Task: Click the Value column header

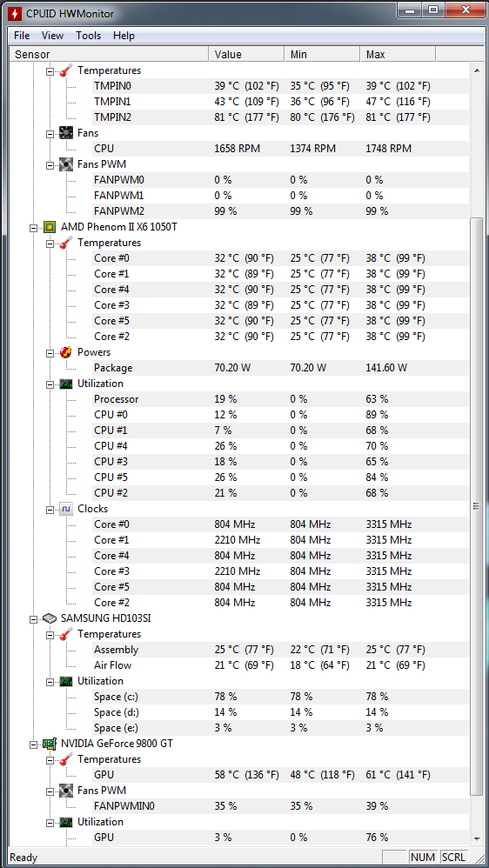Action: (x=246, y=54)
